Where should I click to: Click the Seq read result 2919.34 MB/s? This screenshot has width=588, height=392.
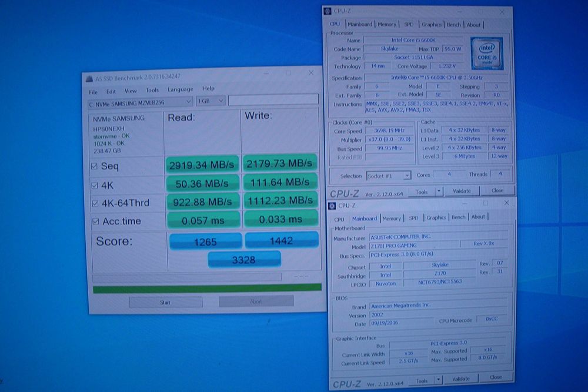(202, 165)
